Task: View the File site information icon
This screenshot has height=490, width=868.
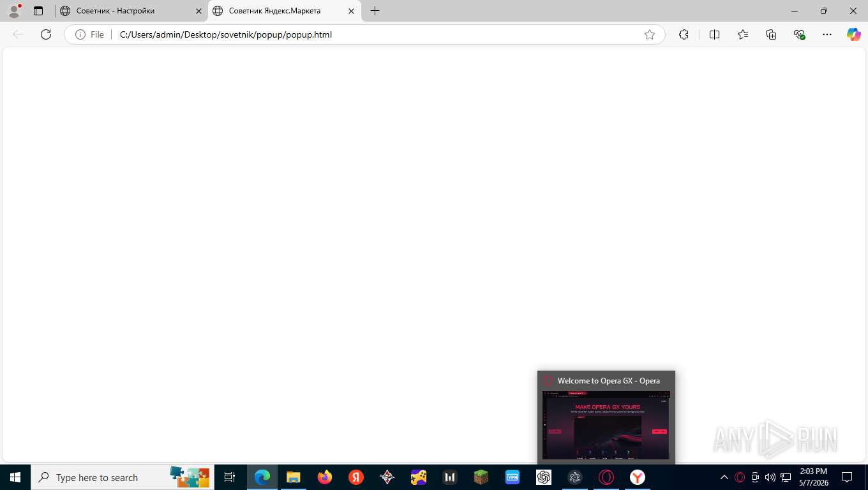Action: point(90,34)
